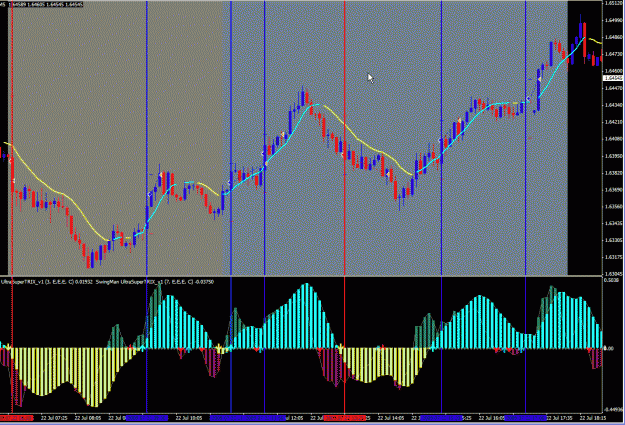
Task: Click the 0.00 zero level on indicator scale
Action: click(x=609, y=349)
